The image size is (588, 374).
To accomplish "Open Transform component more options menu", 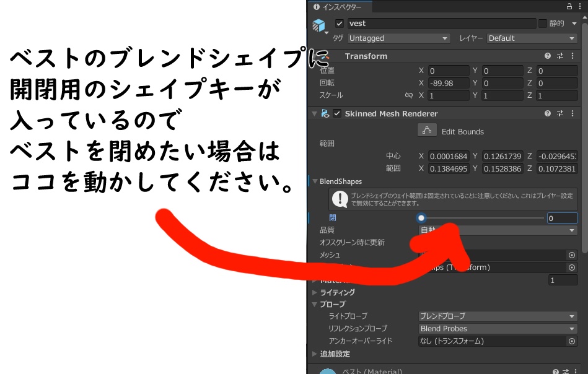I will [573, 56].
